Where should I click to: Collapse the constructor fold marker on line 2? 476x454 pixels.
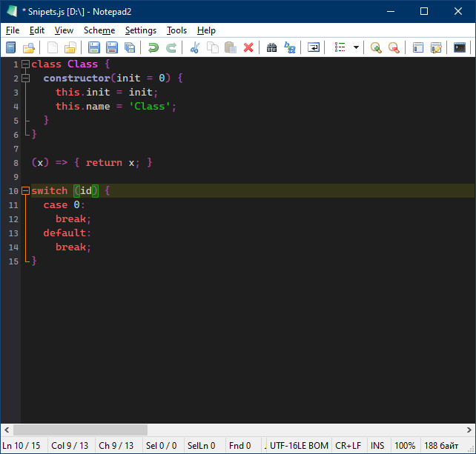click(26, 79)
